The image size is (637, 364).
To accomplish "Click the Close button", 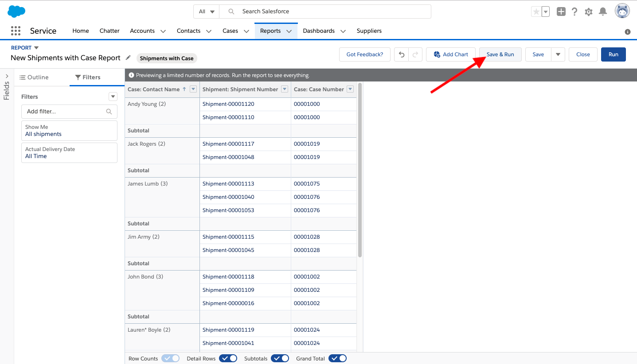I will (583, 54).
